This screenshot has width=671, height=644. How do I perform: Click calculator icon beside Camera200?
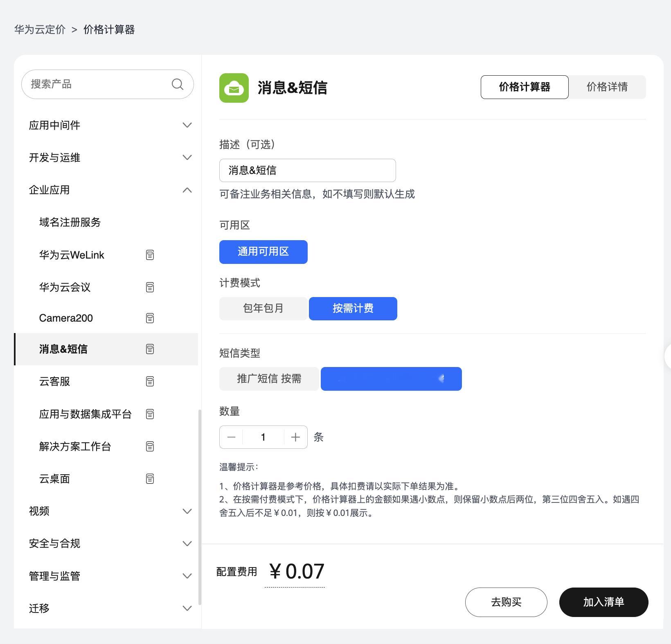tap(150, 318)
